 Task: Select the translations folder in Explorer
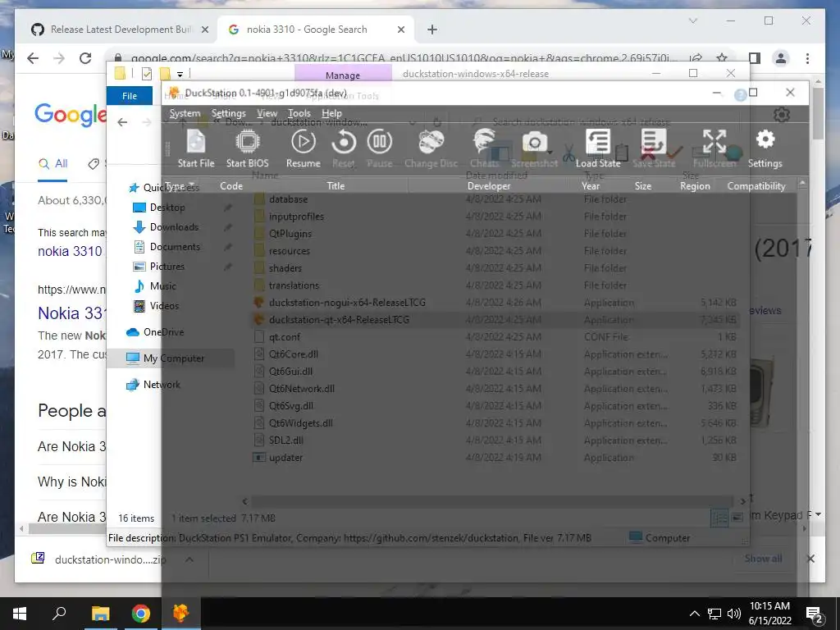[x=294, y=285]
